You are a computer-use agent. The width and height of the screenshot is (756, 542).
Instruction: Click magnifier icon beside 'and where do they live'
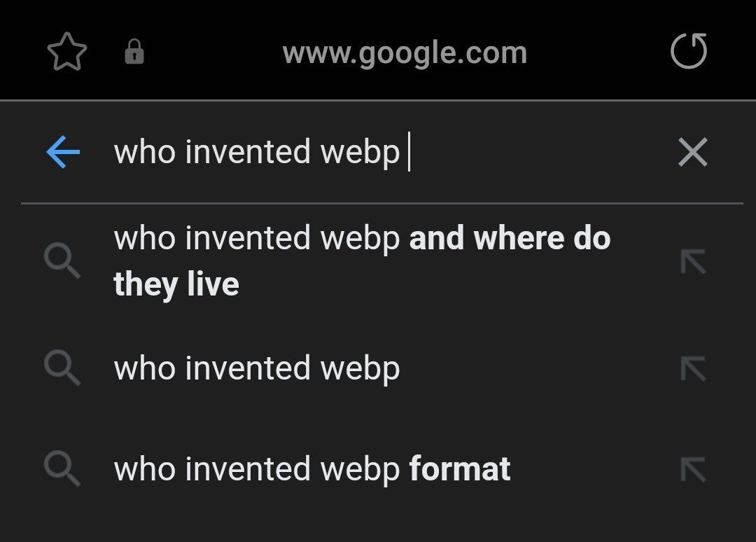62,262
